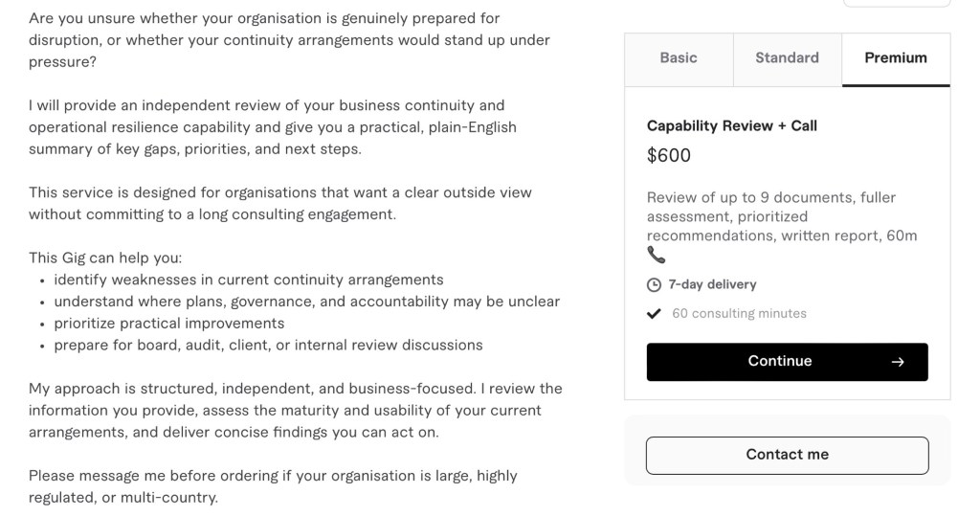Select the Premium package tab
The height and width of the screenshot is (516, 980).
coord(896,58)
